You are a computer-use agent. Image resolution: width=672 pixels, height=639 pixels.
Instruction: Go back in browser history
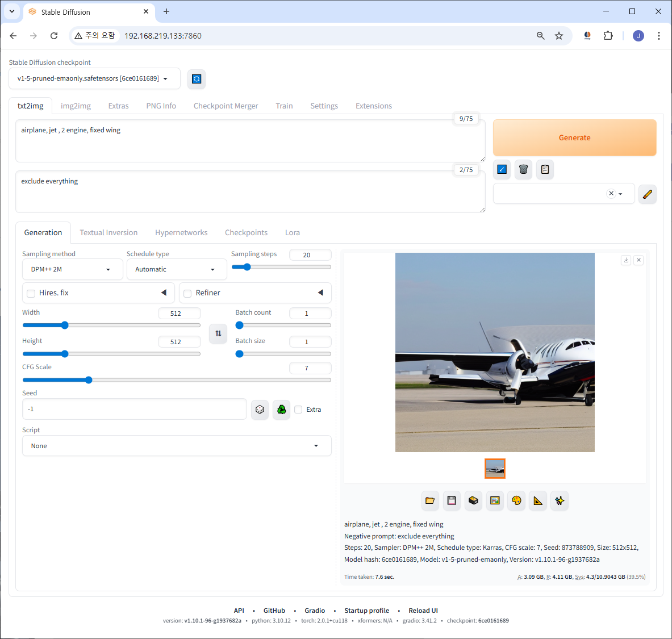coord(13,36)
